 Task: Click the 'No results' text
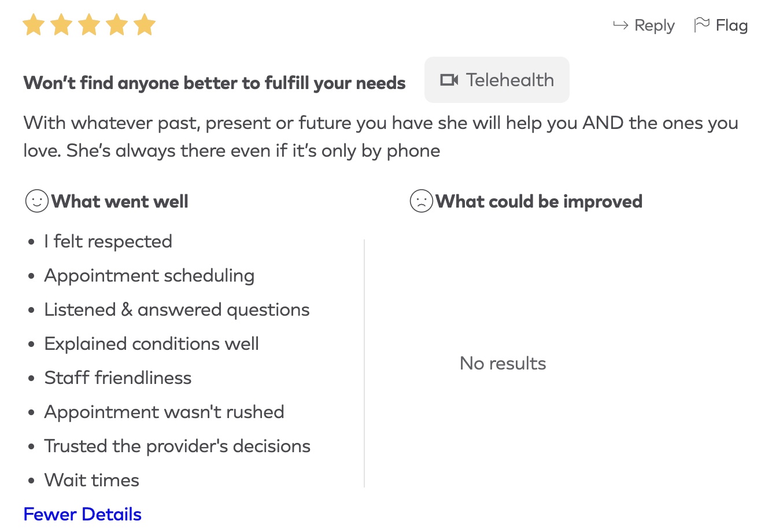click(503, 363)
